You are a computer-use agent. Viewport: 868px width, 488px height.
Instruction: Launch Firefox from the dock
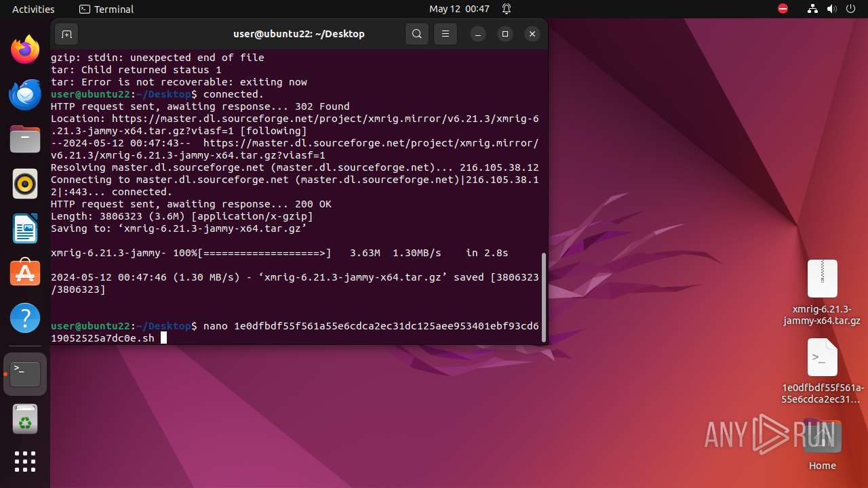25,49
